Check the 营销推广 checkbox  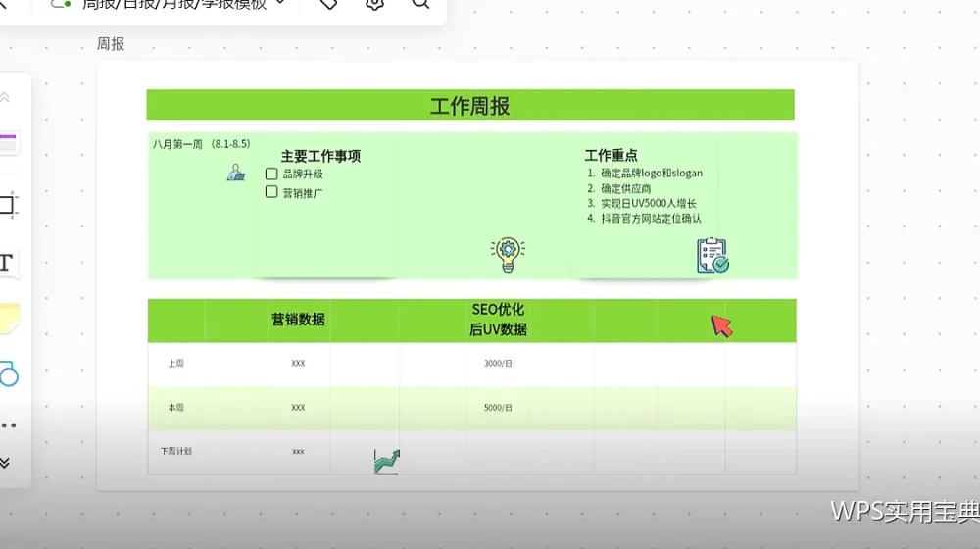coord(271,192)
